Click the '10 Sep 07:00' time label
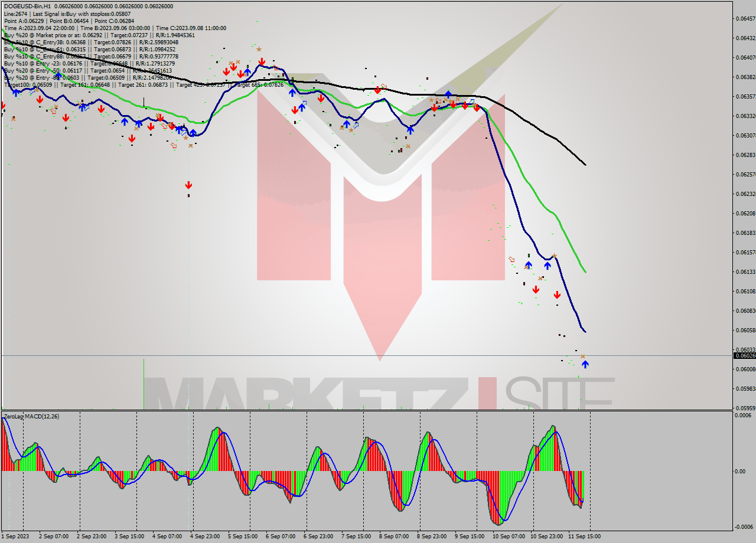The image size is (756, 543). coord(509,537)
